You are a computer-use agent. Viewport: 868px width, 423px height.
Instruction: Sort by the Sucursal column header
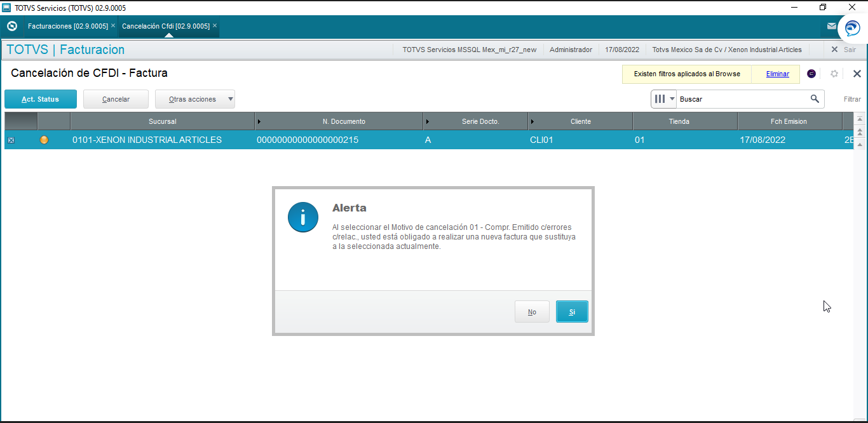click(163, 121)
